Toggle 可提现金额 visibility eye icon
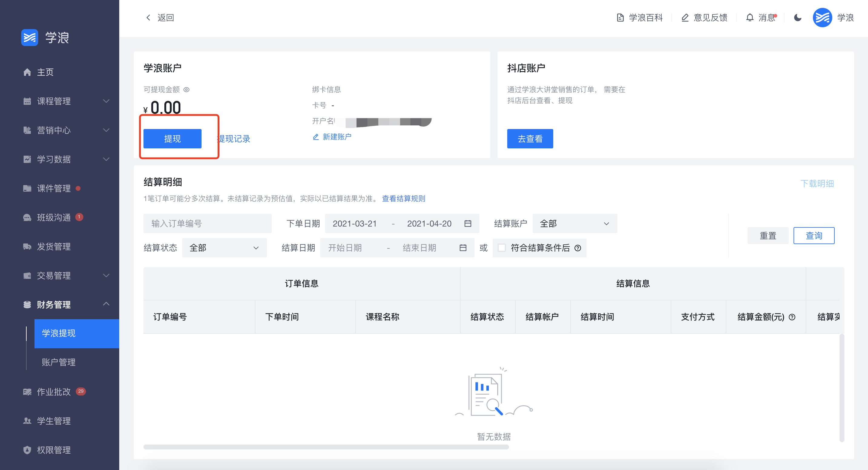The height and width of the screenshot is (470, 868). 186,90
